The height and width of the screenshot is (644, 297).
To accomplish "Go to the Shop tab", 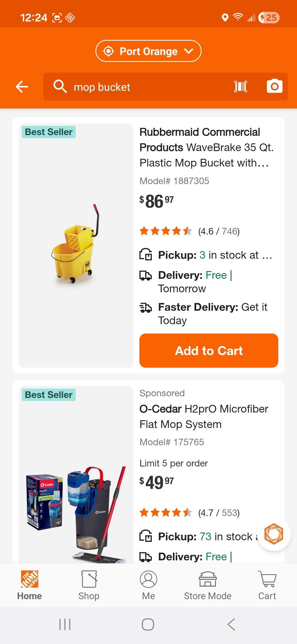I will point(89,585).
